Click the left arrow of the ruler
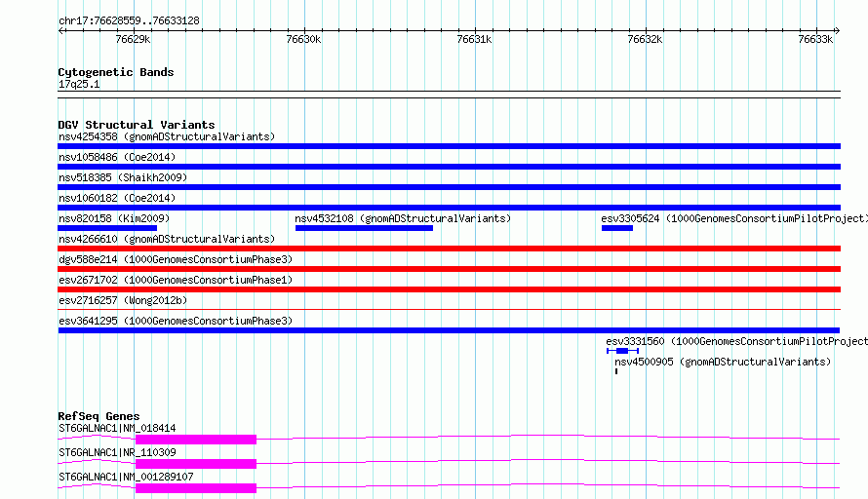The height and width of the screenshot is (499, 868). [x=60, y=30]
